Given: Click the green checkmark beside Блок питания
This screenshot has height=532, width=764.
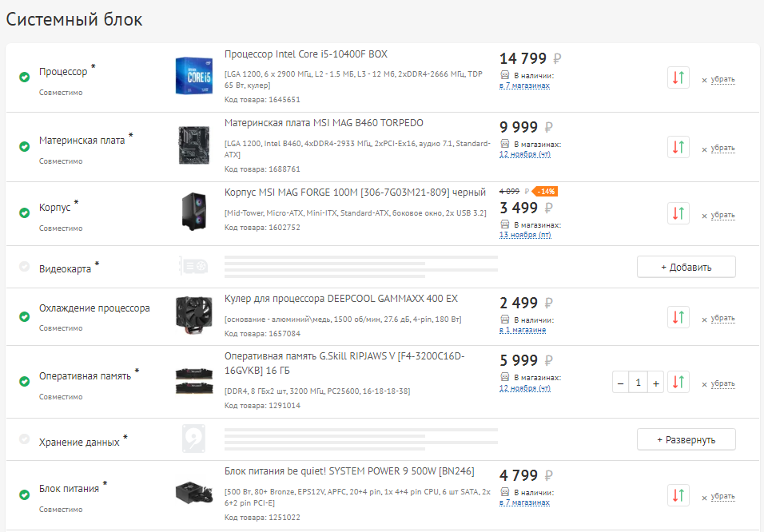Looking at the screenshot, I should 25,494.
